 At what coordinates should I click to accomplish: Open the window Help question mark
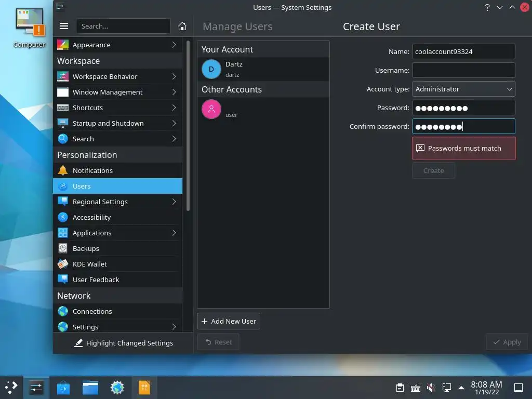[487, 7]
